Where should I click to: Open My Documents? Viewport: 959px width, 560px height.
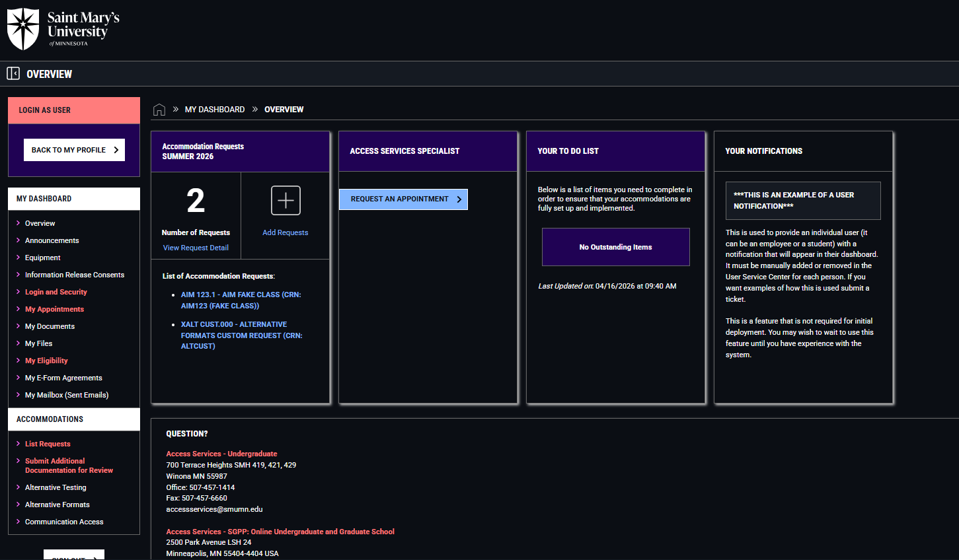[50, 326]
